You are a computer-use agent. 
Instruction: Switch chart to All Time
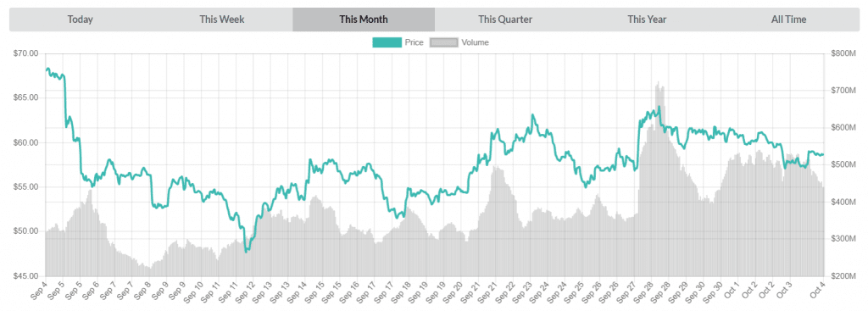788,19
